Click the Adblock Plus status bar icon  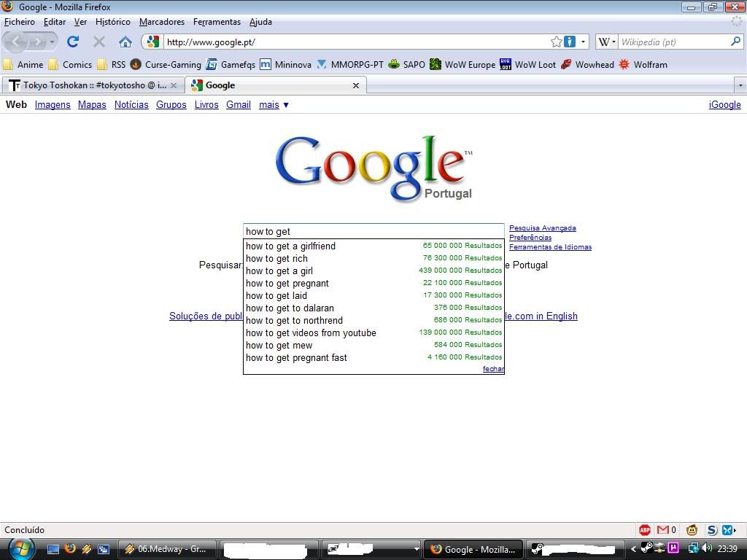645,529
